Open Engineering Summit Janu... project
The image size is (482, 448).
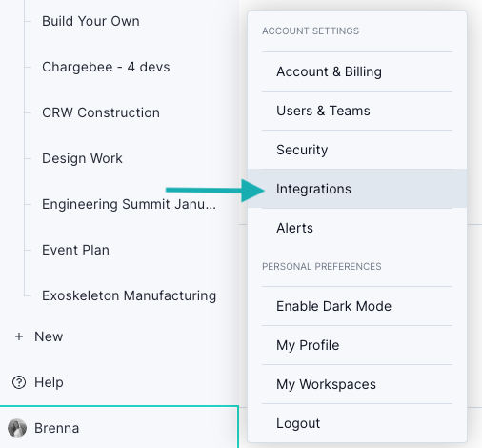point(129,204)
